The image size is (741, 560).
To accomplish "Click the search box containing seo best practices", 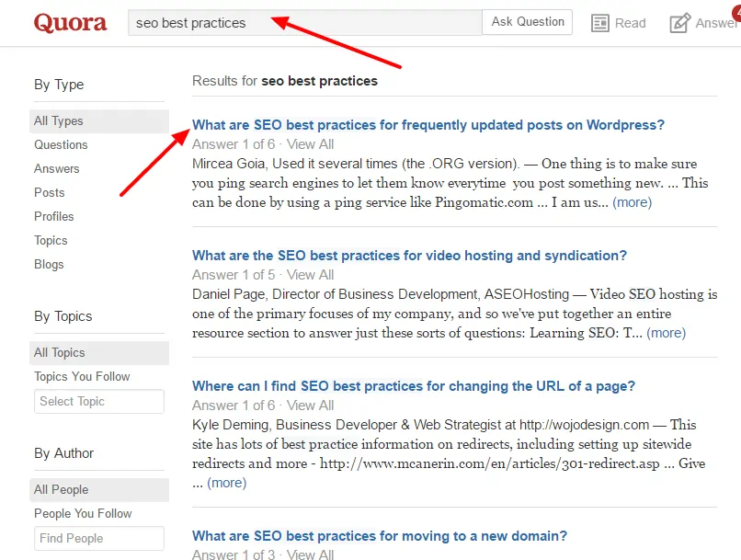I will (x=303, y=23).
